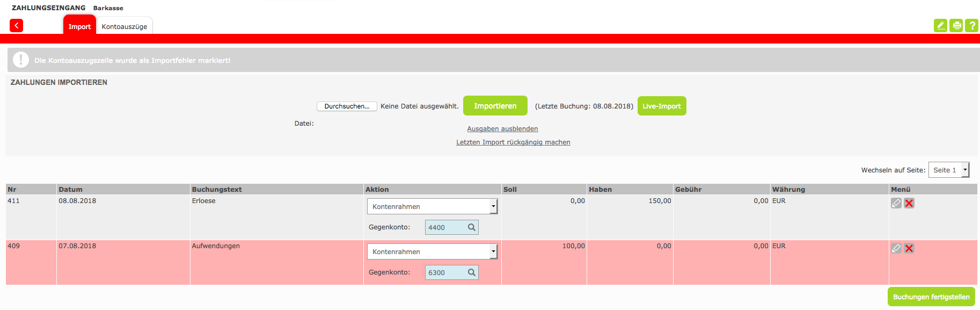Click red delete X for row 409
Screen dimensions: 980x310
(909, 248)
